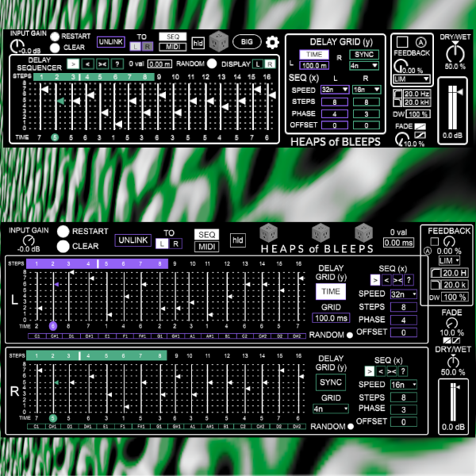Click the low-pass filter icon beside 20.0 kH
This screenshot has height=476, width=476.
point(397,102)
